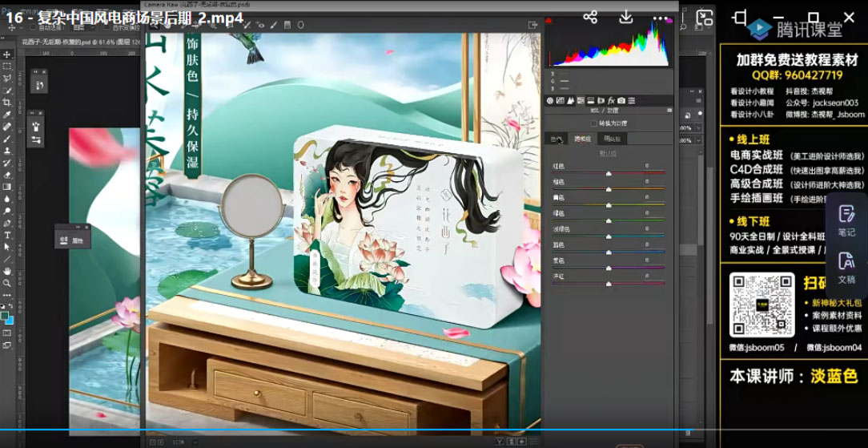Click the 红色 slider handle
This screenshot has height=448, width=868.
point(609,174)
